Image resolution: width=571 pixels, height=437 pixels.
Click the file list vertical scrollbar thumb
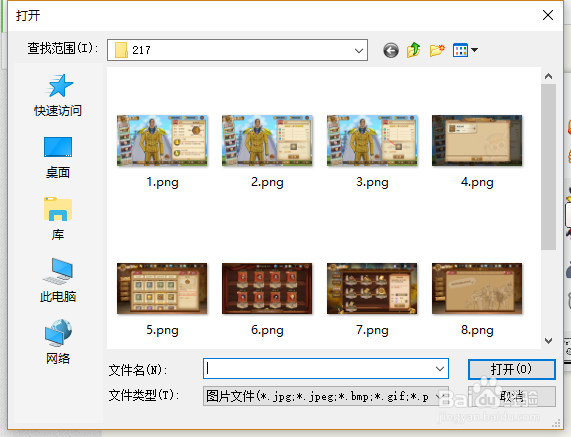click(x=548, y=167)
